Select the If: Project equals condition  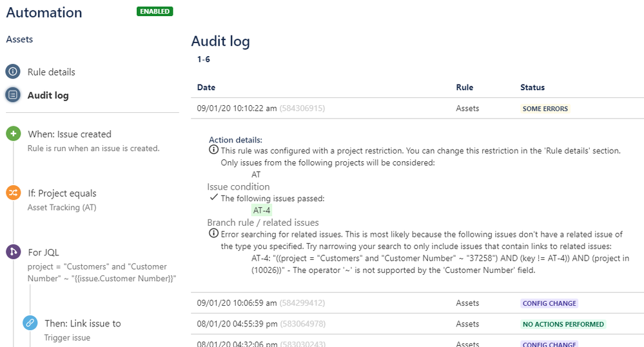62,193
